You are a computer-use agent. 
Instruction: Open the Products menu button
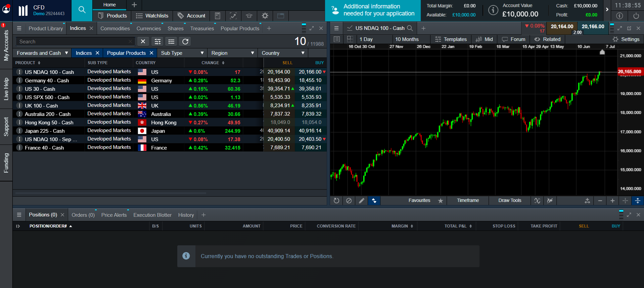click(112, 16)
